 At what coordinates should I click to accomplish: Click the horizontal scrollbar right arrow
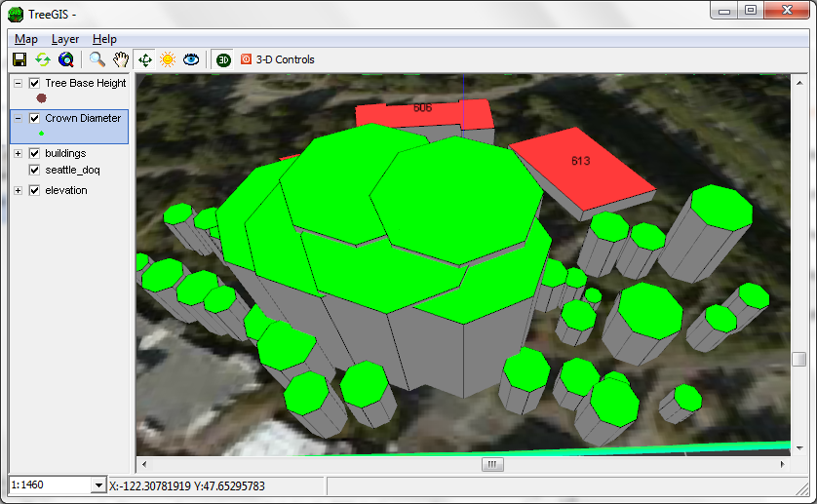782,464
